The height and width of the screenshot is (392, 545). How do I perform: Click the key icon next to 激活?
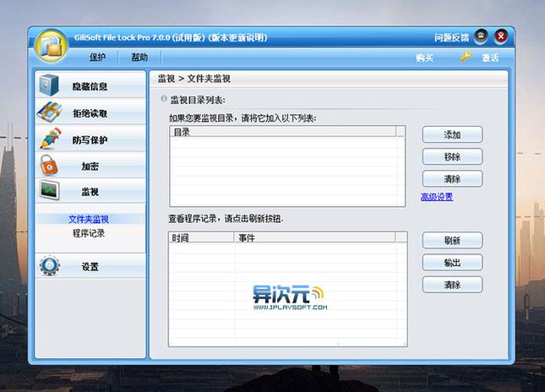(466, 57)
